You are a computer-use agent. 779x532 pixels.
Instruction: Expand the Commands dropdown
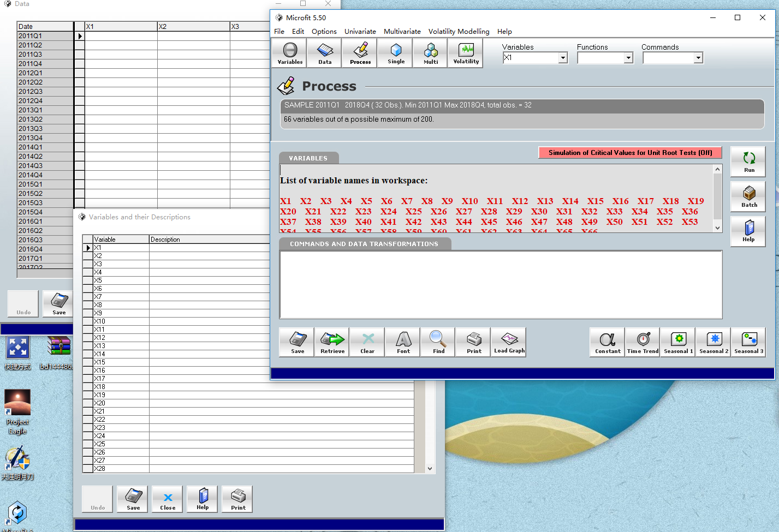(x=698, y=58)
